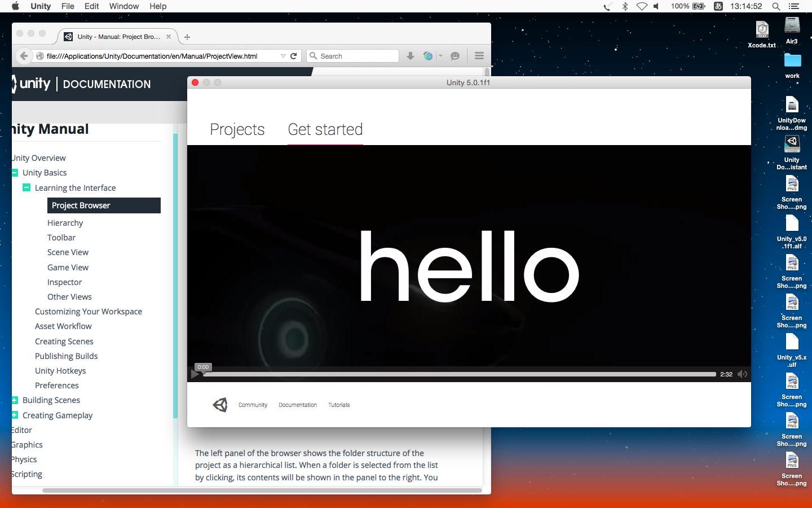Open Customizing Your Workspace page
The width and height of the screenshot is (812, 508).
pyautogui.click(x=89, y=312)
